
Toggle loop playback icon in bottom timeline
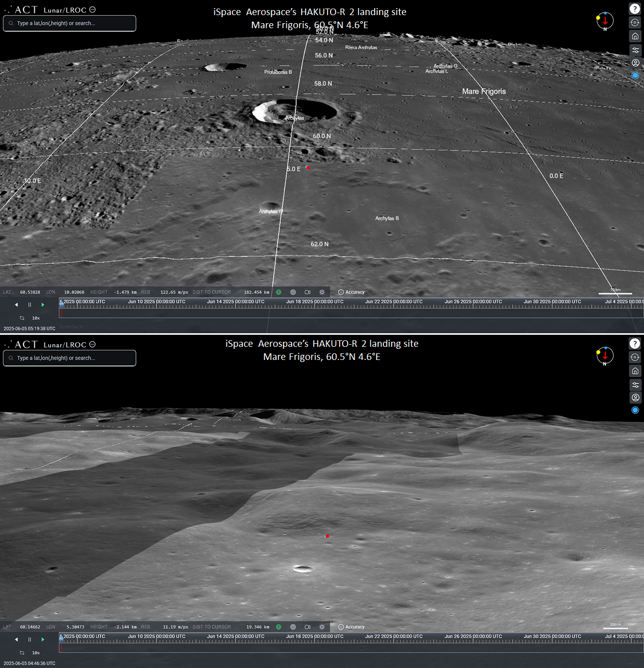(22, 653)
